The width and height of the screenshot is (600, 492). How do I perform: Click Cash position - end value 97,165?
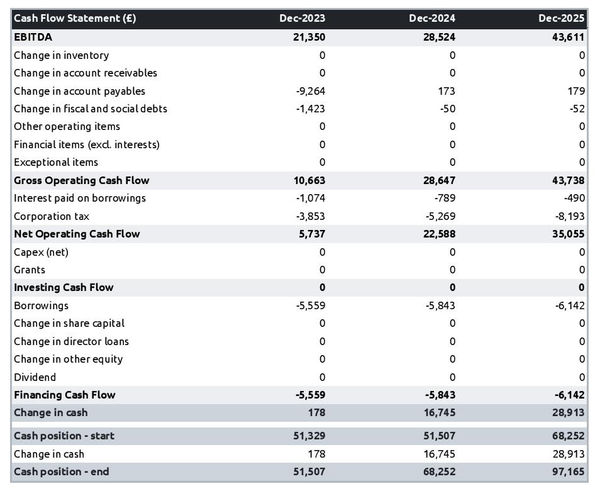(567, 471)
